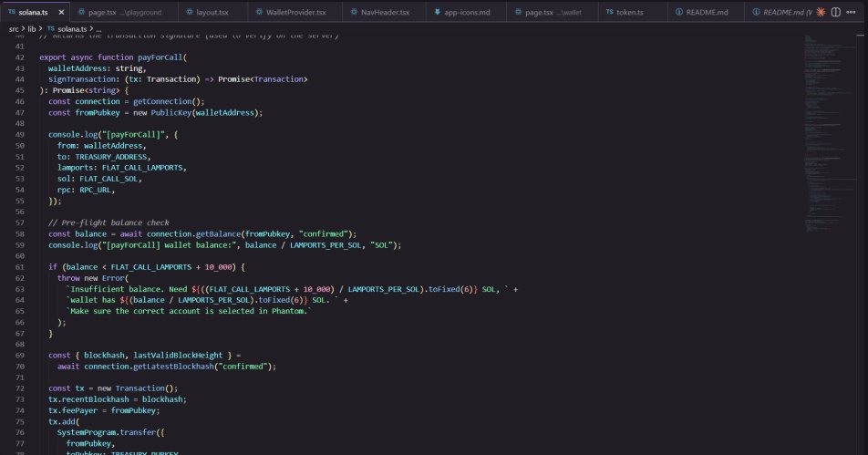The height and width of the screenshot is (455, 868).
Task: Click fromPubkey on line 77
Action: [88, 443]
